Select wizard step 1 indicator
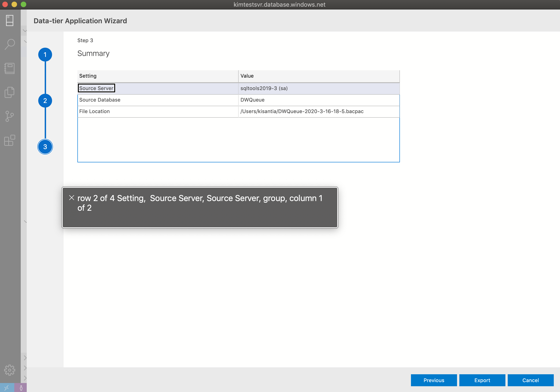This screenshot has width=560, height=392. [45, 55]
